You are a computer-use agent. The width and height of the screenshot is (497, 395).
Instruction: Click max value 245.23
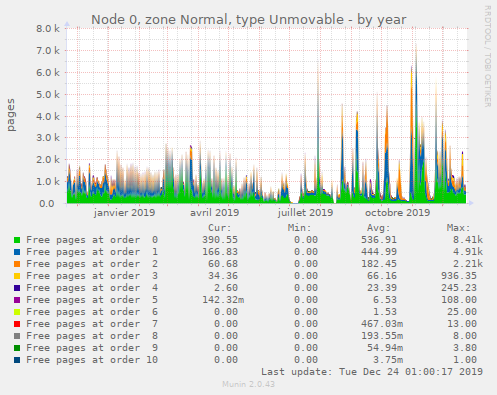click(459, 288)
